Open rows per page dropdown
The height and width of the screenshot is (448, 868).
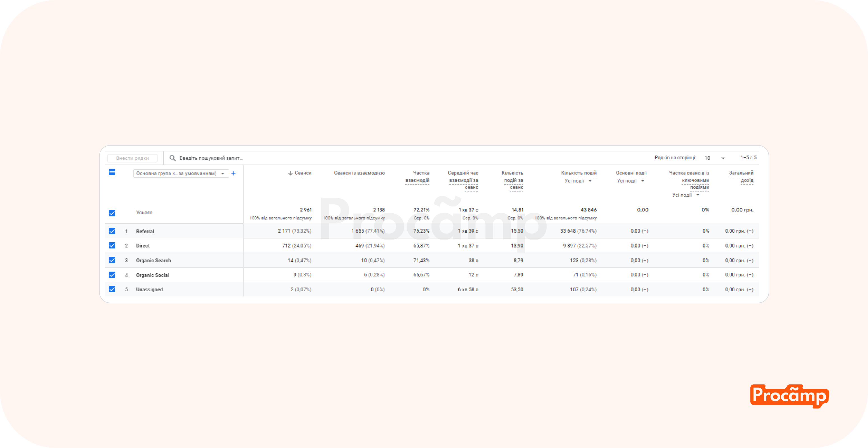pyautogui.click(x=723, y=158)
